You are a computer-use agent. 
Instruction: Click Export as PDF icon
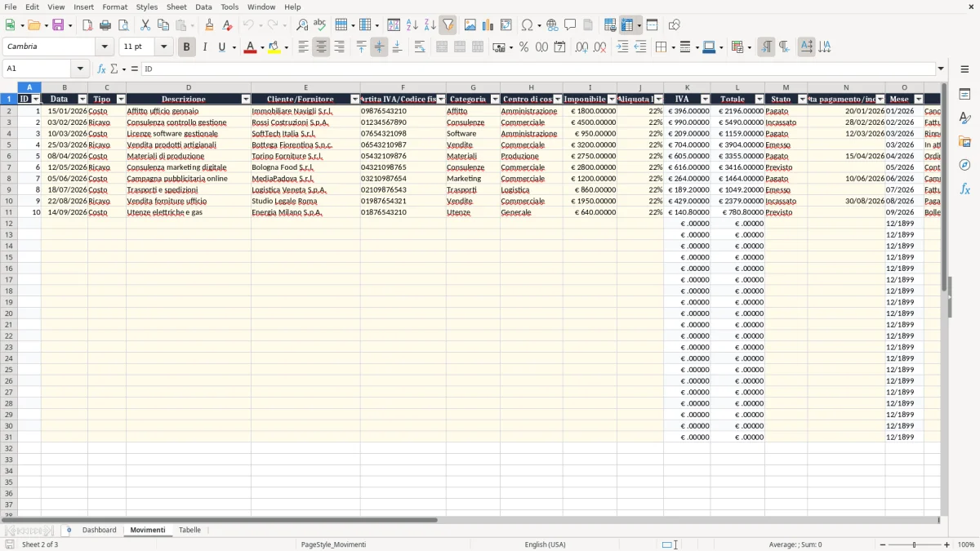87,25
